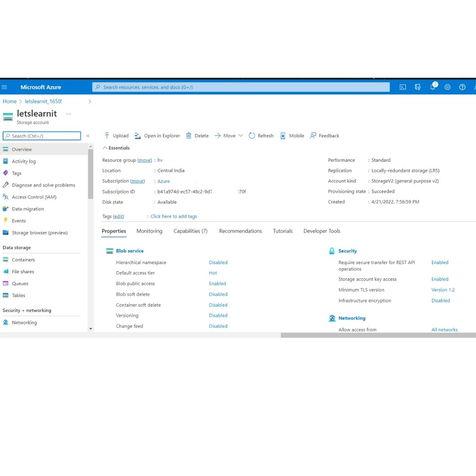This screenshot has height=476, width=476.
Task: Switch to the Properties tab
Action: coord(114,231)
